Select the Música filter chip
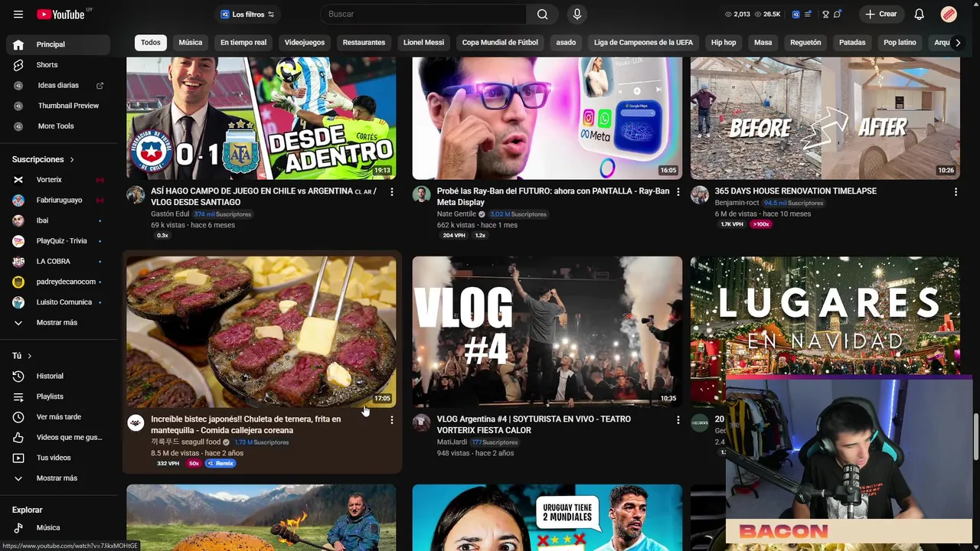 tap(191, 42)
